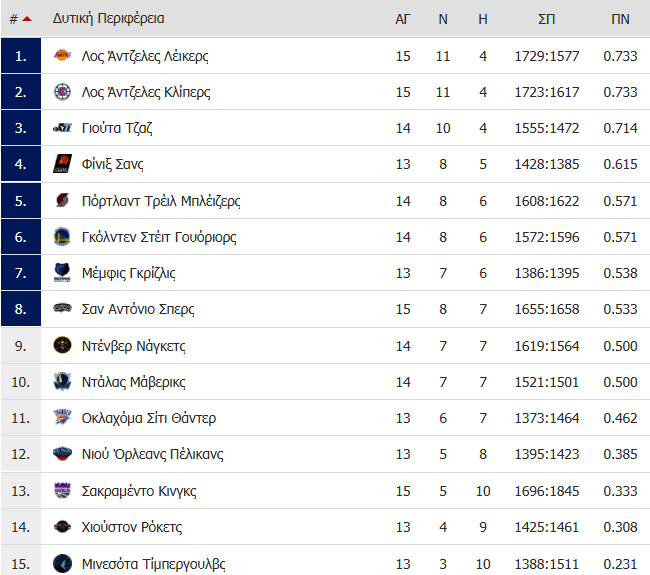Open Ντάλας Μάβερικς team link
The width and height of the screenshot is (650, 575).
(x=133, y=382)
